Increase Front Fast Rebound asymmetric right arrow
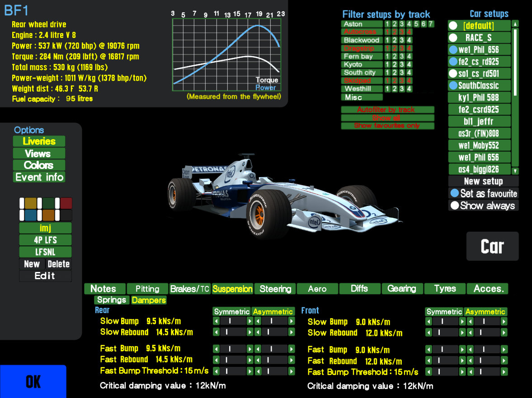This screenshot has height=398, width=532. [x=504, y=361]
